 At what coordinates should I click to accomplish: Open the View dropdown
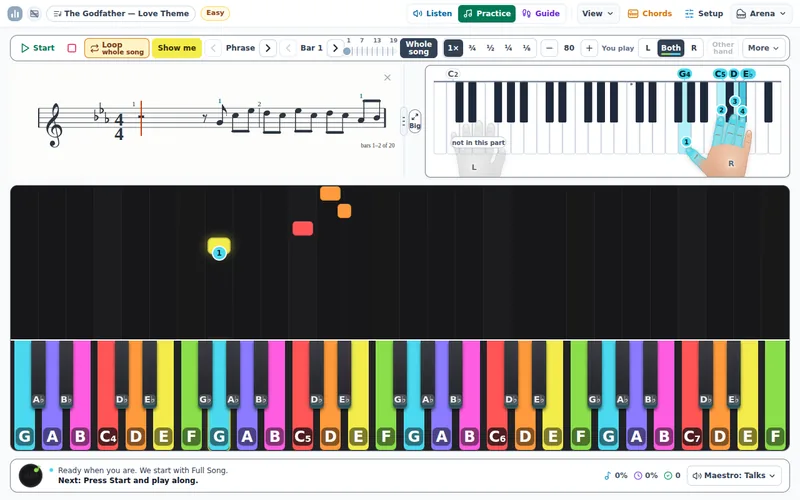[x=597, y=13]
